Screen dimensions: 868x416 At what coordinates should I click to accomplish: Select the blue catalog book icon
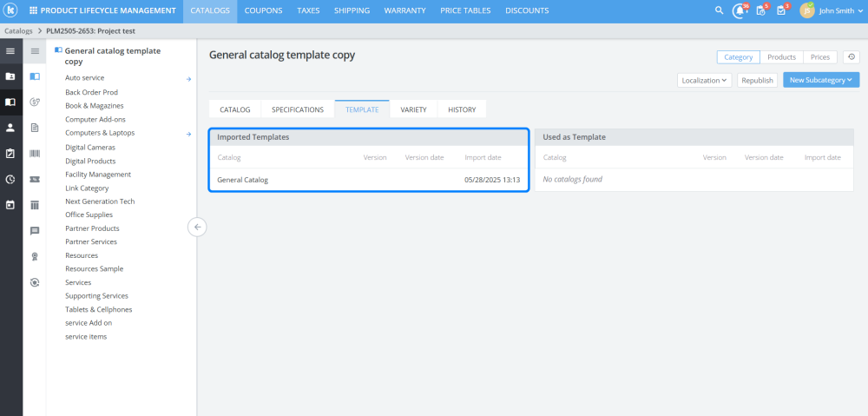(35, 76)
